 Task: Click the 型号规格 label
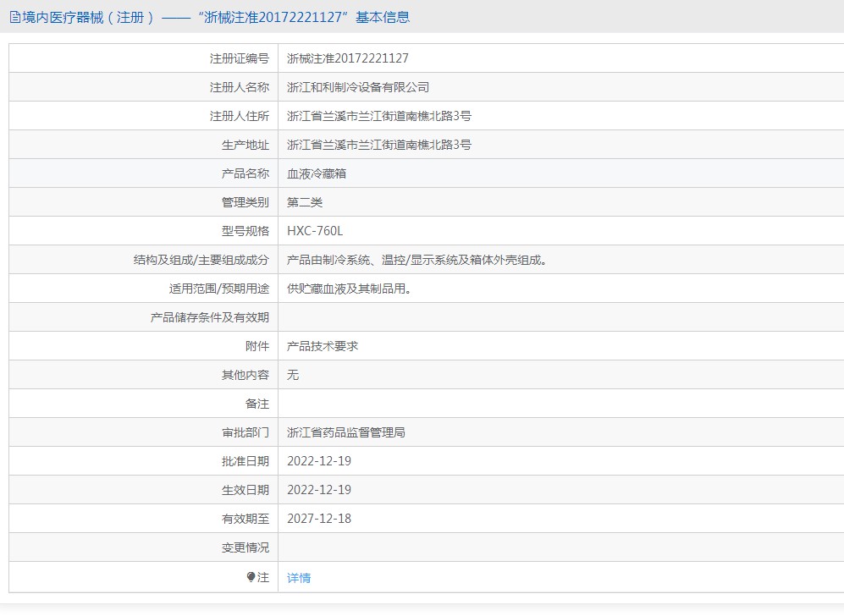[245, 231]
